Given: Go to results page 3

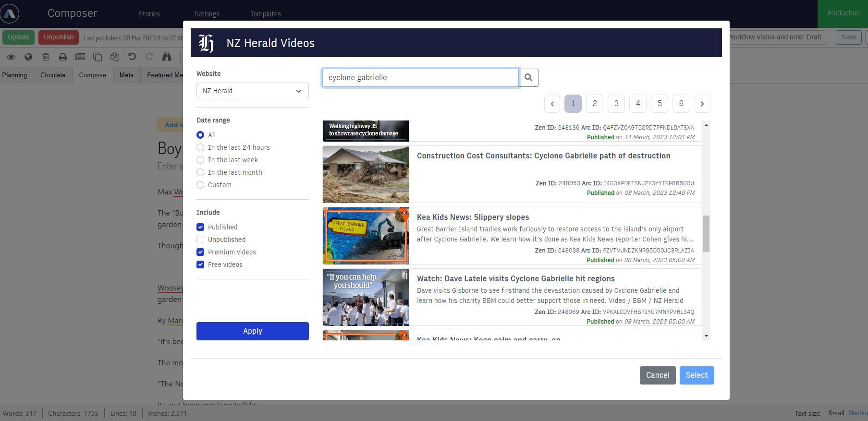Looking at the screenshot, I should pos(616,104).
